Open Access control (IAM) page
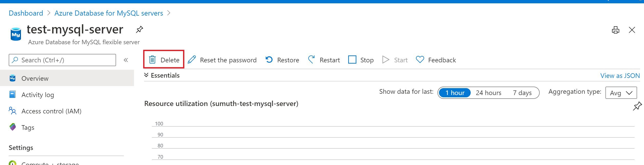644x165 pixels. coord(51,111)
